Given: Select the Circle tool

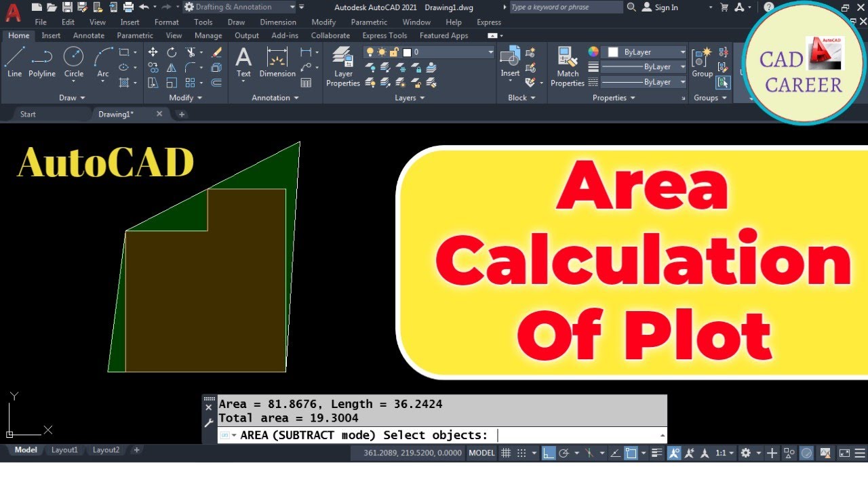Looking at the screenshot, I should pos(73,62).
